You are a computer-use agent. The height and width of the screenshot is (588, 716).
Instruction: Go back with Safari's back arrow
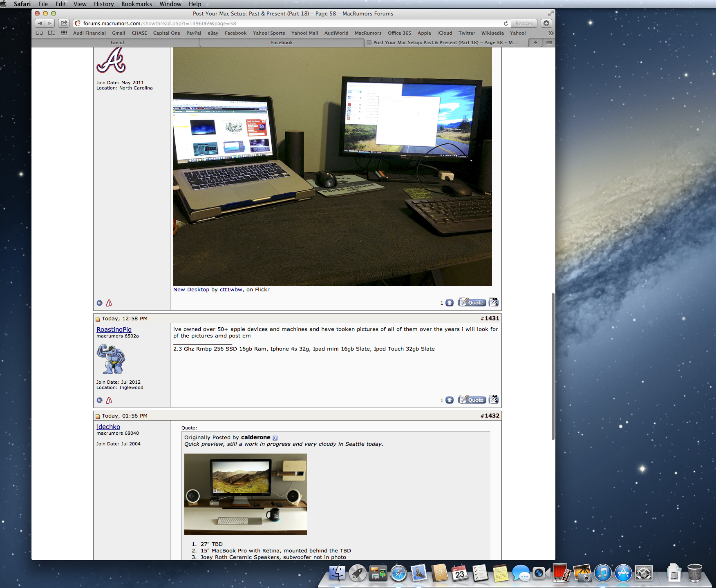(40, 23)
